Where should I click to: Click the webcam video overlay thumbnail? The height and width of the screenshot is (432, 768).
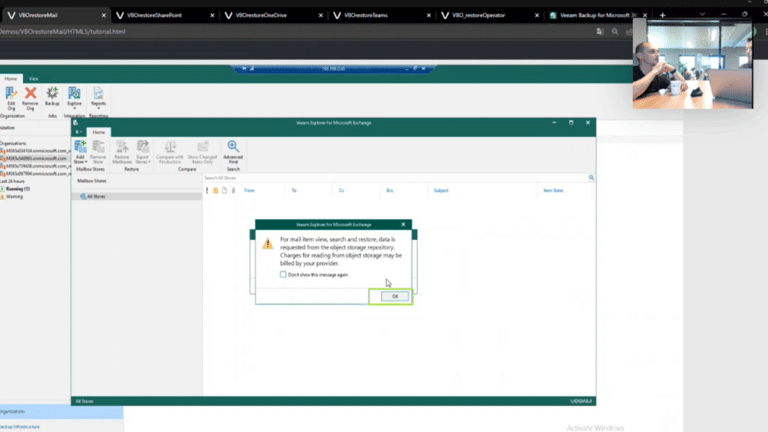point(693,64)
